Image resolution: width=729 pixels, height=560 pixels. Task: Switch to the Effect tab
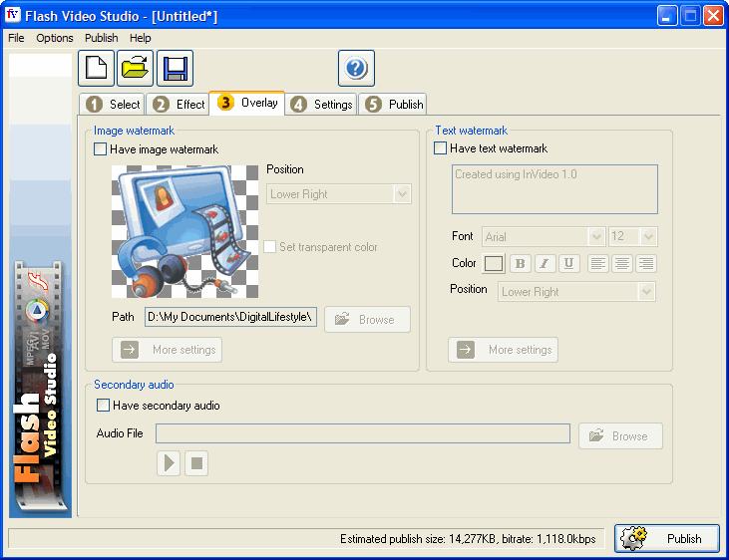pos(178,104)
